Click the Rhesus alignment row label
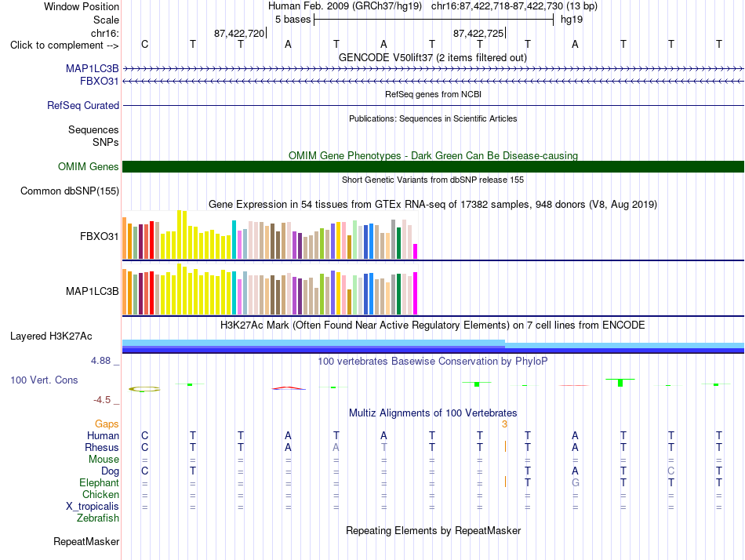745x560 pixels. (102, 447)
